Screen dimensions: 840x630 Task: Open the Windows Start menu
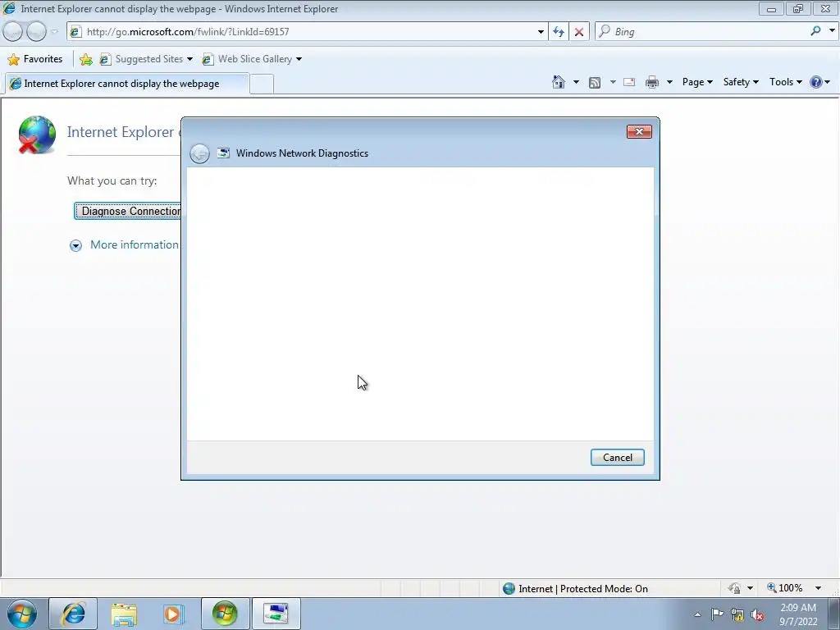(21, 614)
